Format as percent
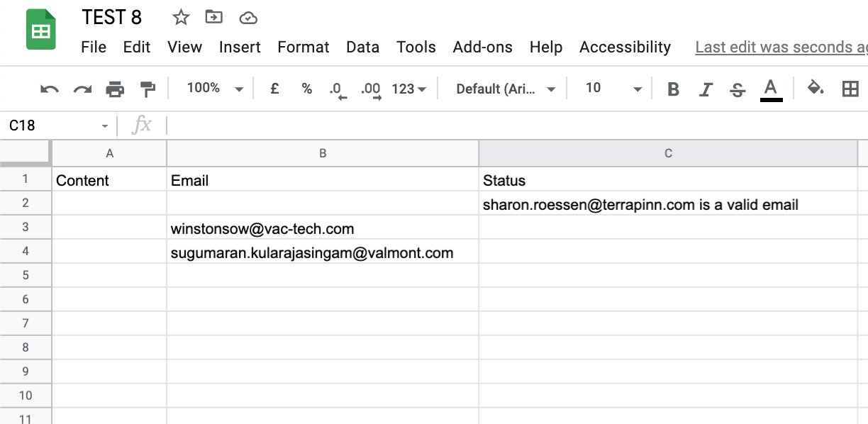 (306, 89)
